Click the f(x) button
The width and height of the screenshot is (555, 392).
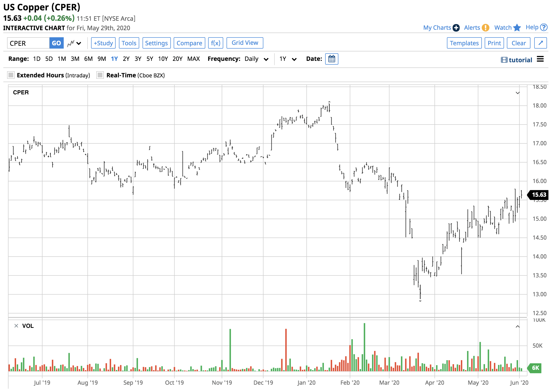point(216,43)
